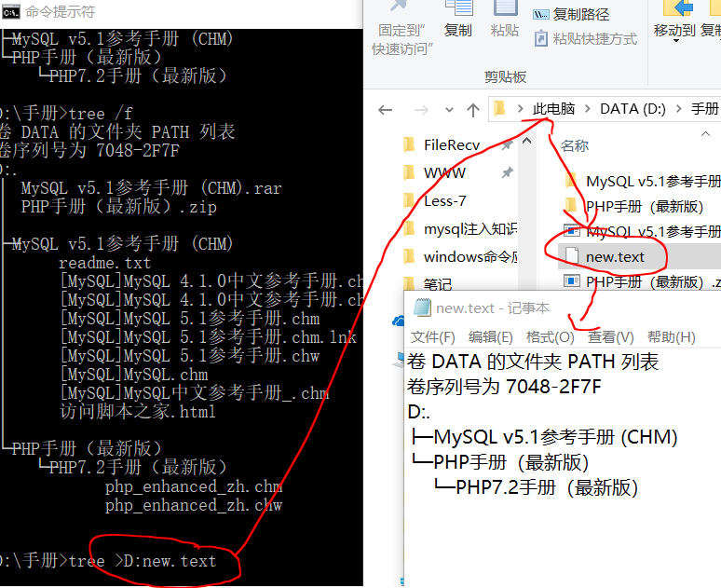Click the Explorer Forward arrow
The width and height of the screenshot is (721, 588).
pos(421,110)
